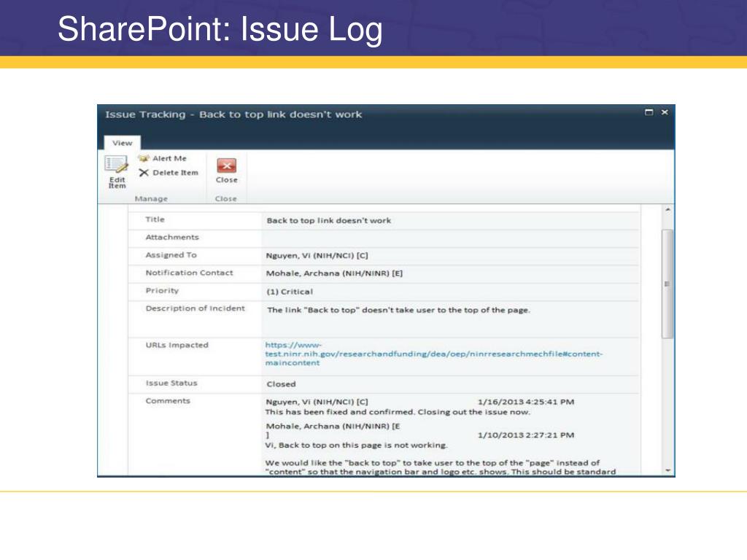Click the 'Comments' field label
The width and height of the screenshot is (747, 560).
pos(168,401)
